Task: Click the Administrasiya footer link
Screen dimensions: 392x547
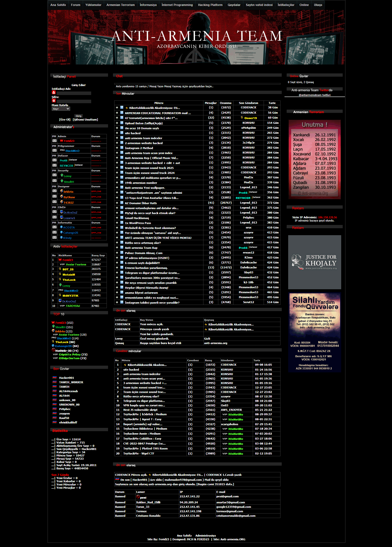Action: (x=205, y=536)
